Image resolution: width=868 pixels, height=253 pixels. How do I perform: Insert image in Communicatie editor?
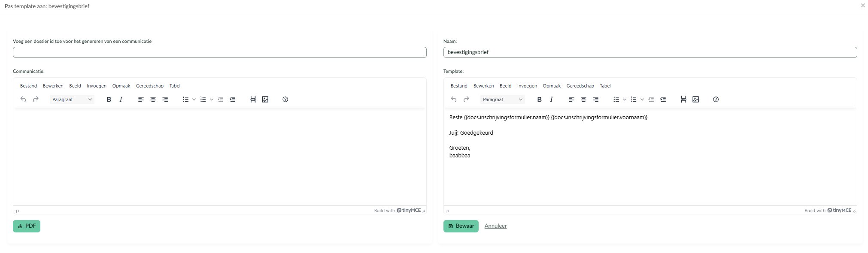tap(265, 99)
